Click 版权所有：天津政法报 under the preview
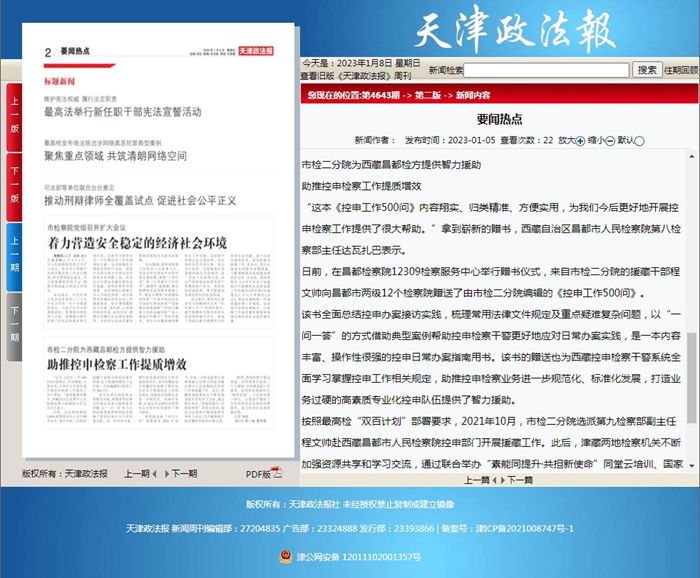Image resolution: width=700 pixels, height=578 pixels. (x=65, y=474)
